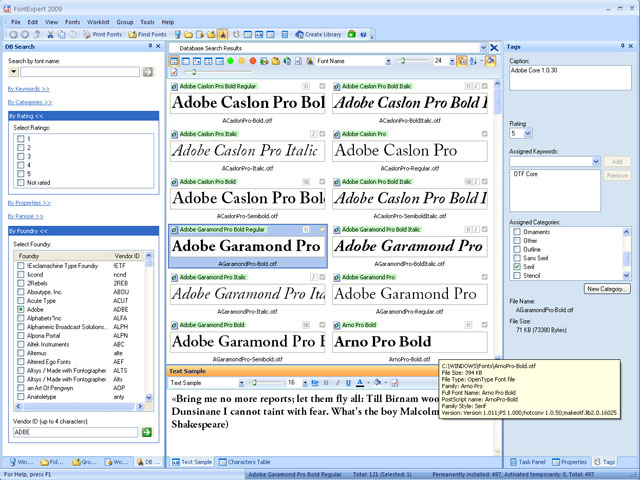Click the highlighted filter icon next to size 24

pyautogui.click(x=462, y=61)
